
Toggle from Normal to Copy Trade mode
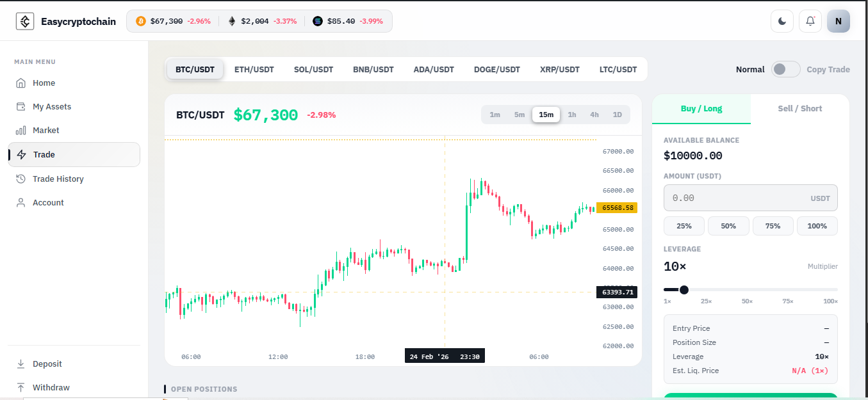point(785,68)
